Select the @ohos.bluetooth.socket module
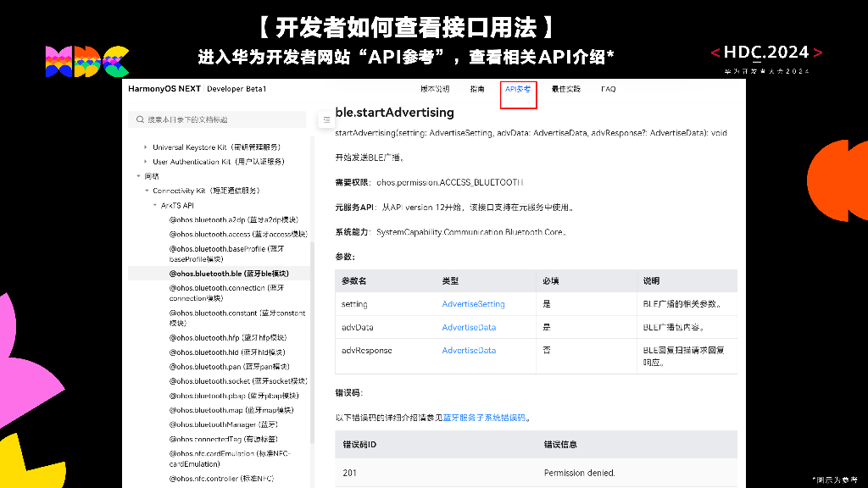Image resolution: width=868 pixels, height=488 pixels. pos(236,380)
